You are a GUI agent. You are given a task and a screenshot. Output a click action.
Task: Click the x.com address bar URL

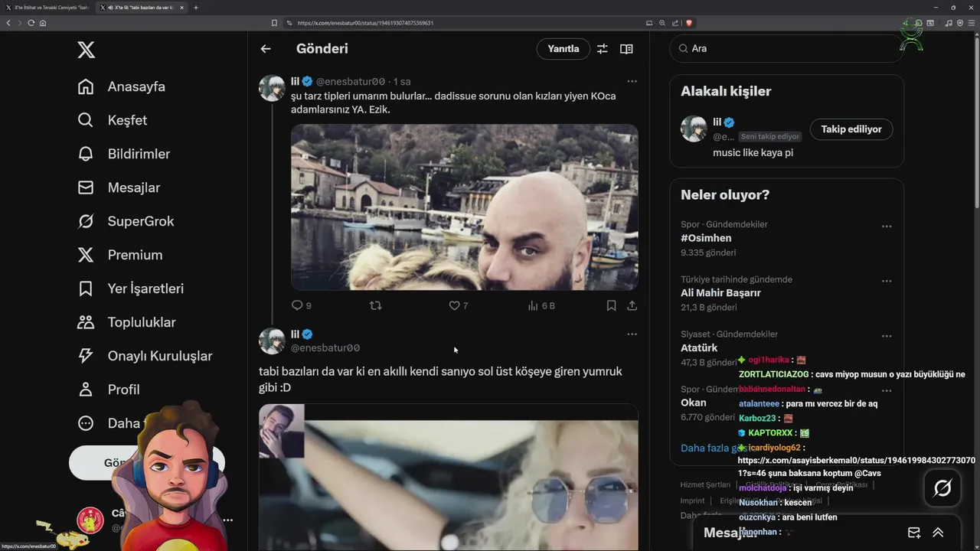pos(366,23)
